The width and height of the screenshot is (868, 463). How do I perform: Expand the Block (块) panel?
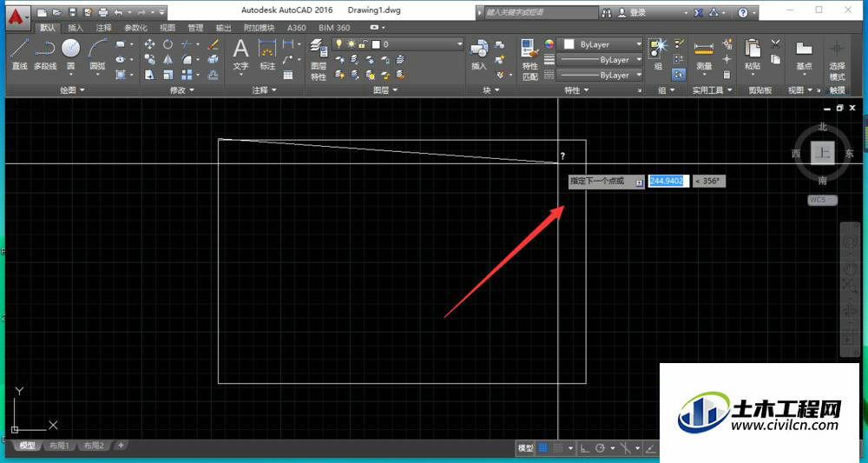coord(491,89)
